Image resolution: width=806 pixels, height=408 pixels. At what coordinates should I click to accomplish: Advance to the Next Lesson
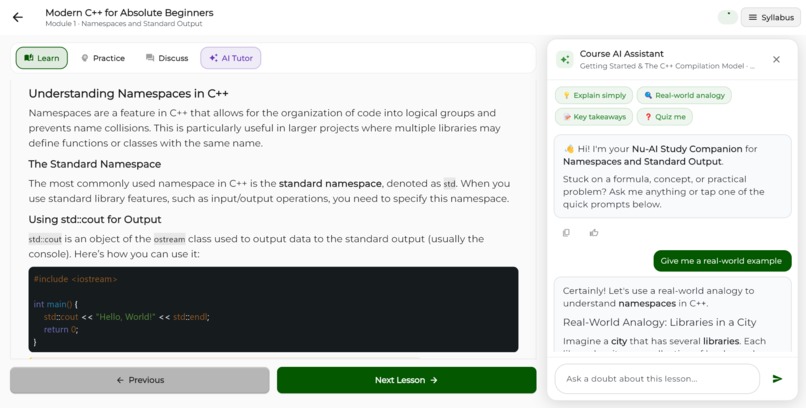[x=407, y=380]
